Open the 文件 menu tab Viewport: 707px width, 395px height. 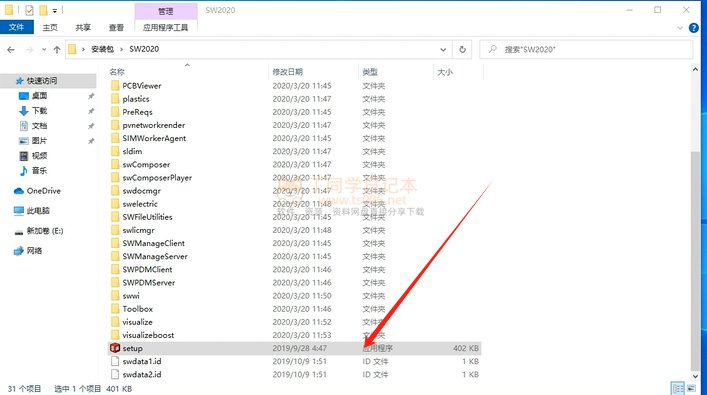tap(16, 28)
